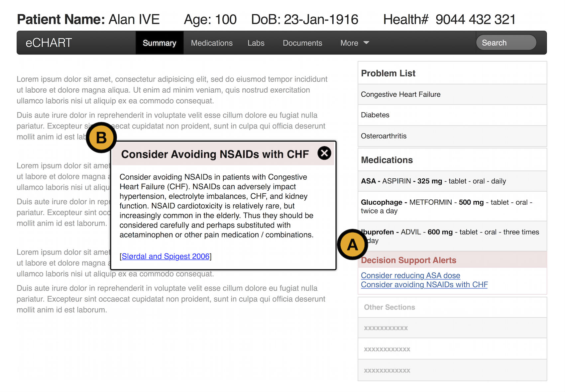The height and width of the screenshot is (392, 565).
Task: Open the Medications tab
Action: click(212, 43)
